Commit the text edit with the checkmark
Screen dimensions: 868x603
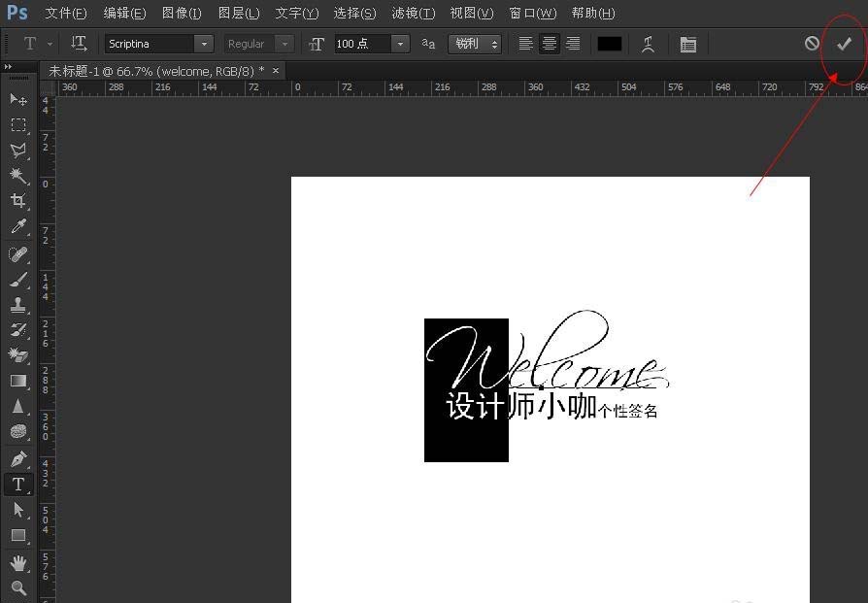point(844,44)
